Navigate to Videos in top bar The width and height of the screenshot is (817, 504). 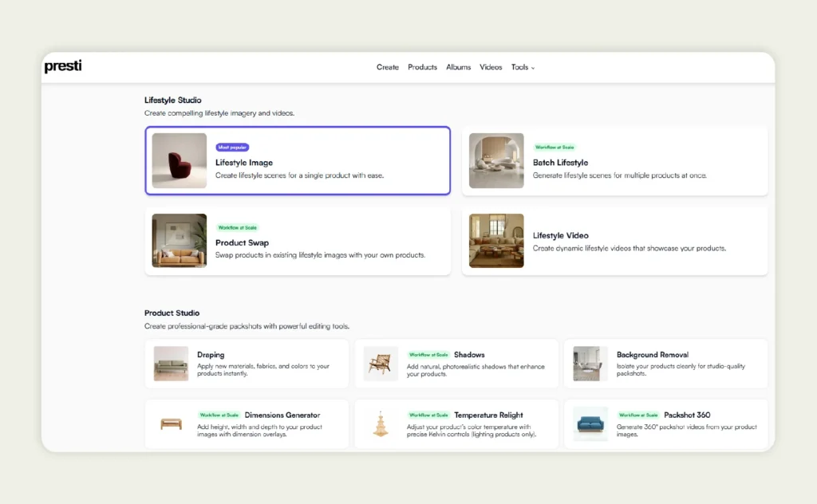pyautogui.click(x=491, y=68)
